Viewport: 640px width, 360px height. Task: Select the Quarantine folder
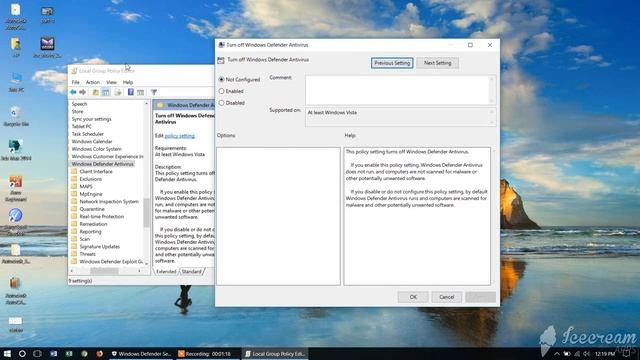pos(92,209)
